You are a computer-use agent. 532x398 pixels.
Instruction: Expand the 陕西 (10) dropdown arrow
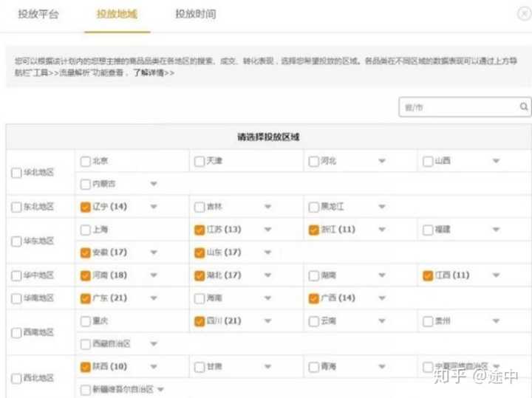click(x=154, y=367)
